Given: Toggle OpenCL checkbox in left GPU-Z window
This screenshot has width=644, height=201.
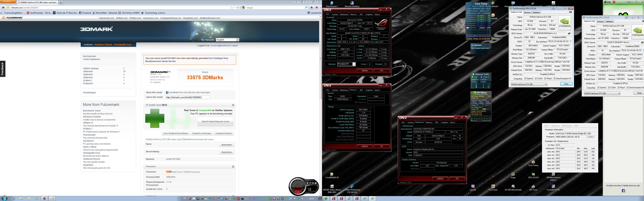Looking at the screenshot, I should (525, 79).
